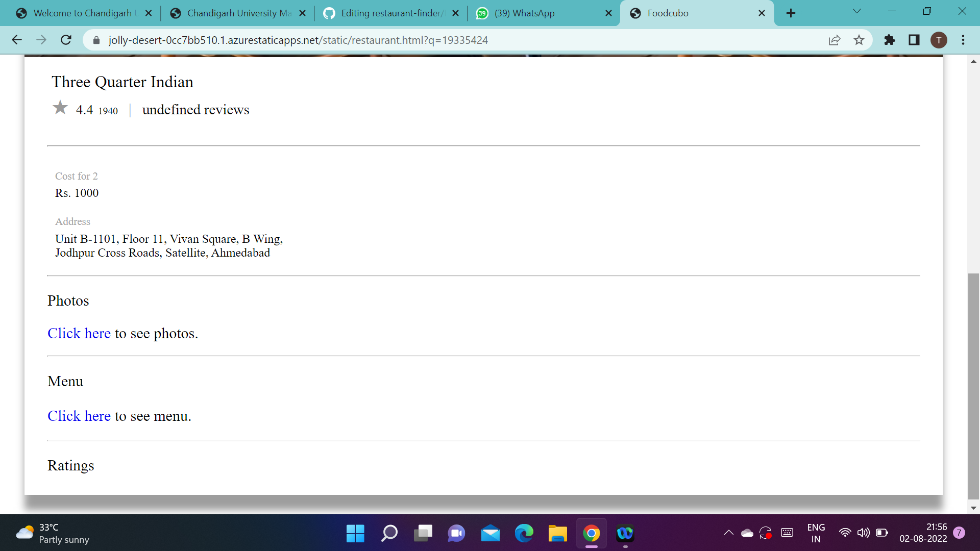Screen dimensions: 980x551
Task: Click here link to see menu
Action: (79, 416)
